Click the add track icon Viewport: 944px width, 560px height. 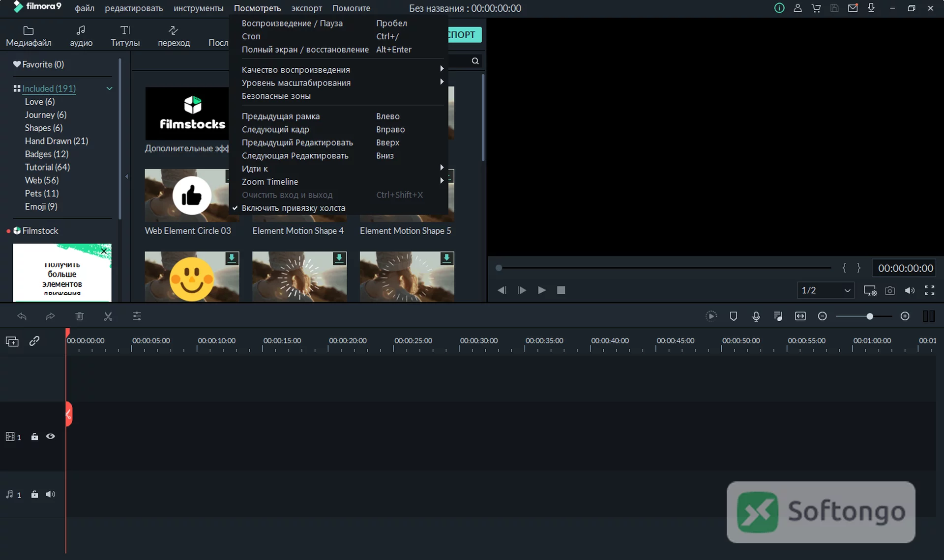pyautogui.click(x=12, y=341)
